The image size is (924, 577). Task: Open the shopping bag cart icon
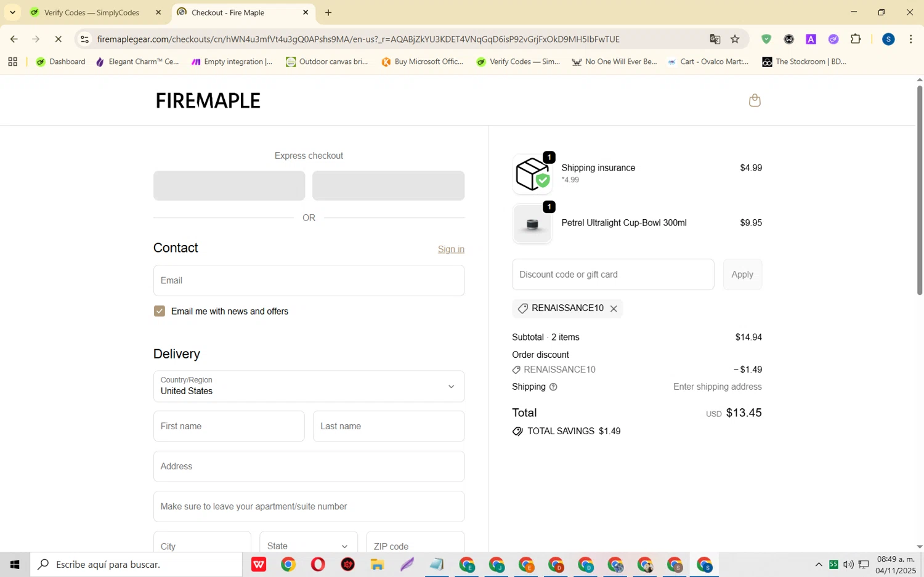coord(755,100)
